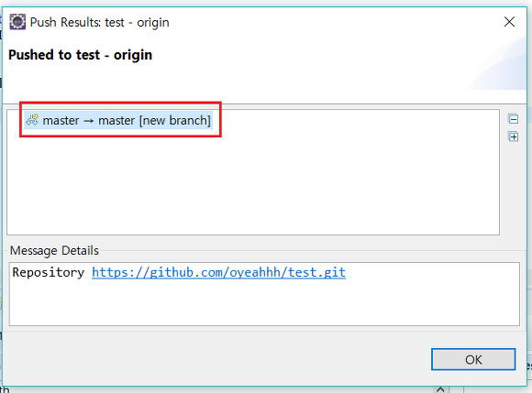
Task: Click the word Repository in message details
Action: click(x=49, y=272)
